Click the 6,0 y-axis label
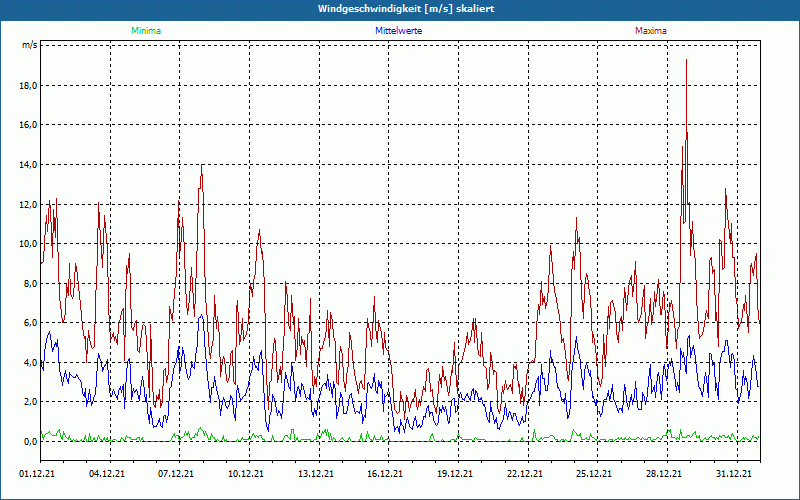 [x=30, y=323]
